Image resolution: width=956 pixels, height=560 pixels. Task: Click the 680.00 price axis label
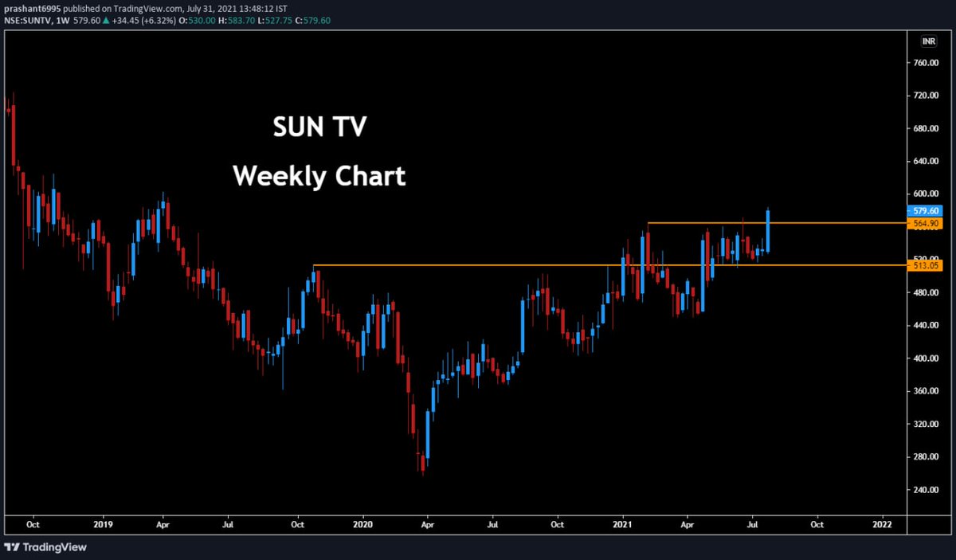924,128
